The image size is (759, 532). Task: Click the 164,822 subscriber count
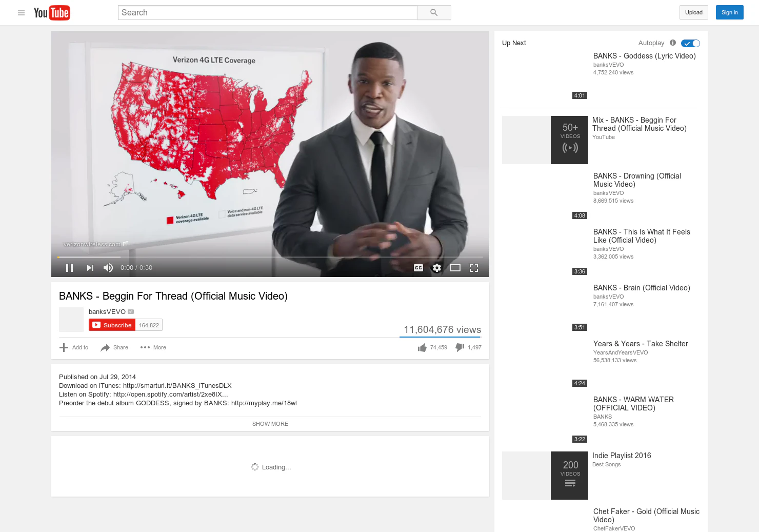[149, 325]
